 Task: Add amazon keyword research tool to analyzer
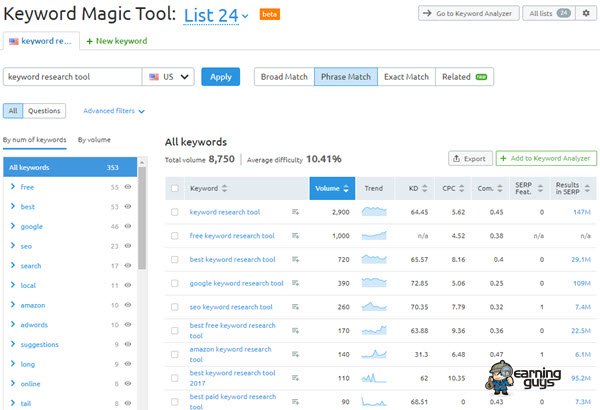point(295,354)
